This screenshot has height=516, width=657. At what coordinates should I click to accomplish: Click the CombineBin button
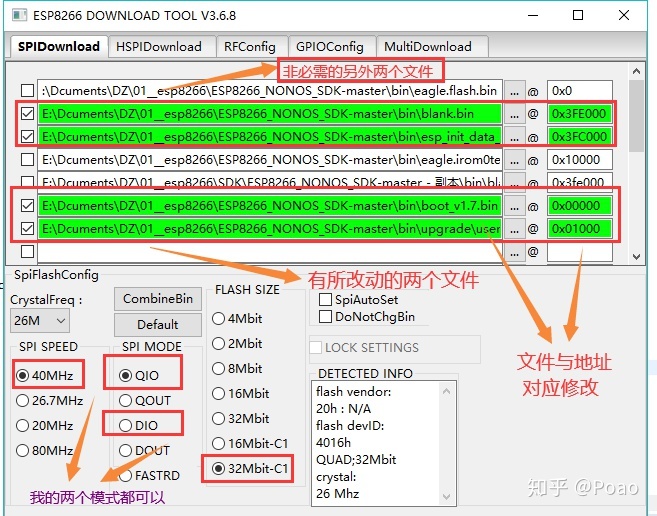158,299
